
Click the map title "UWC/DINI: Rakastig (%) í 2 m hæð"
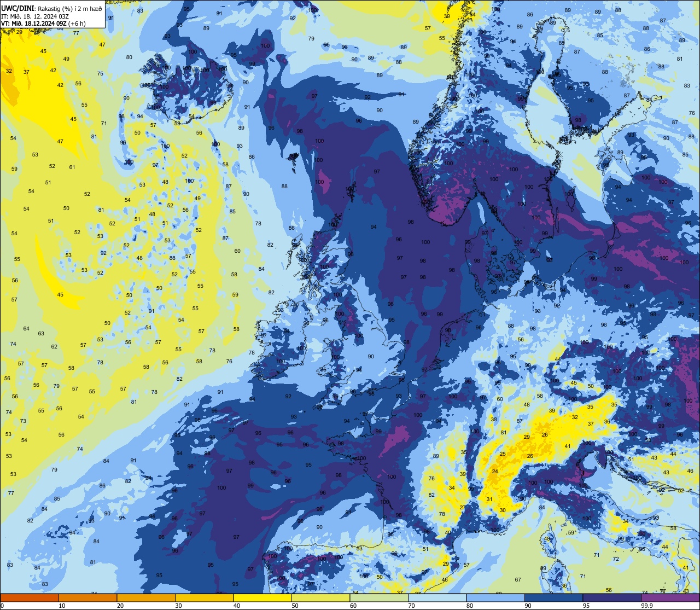point(52,8)
